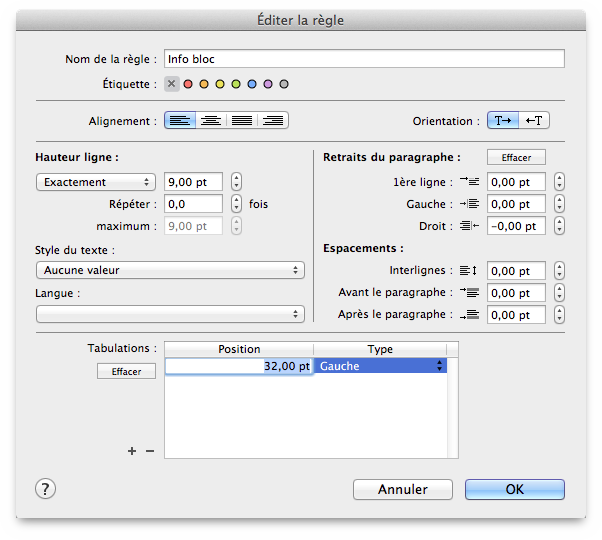Screen dimensions: 602x540
Task: Select left text alignment icon
Action: (x=180, y=121)
